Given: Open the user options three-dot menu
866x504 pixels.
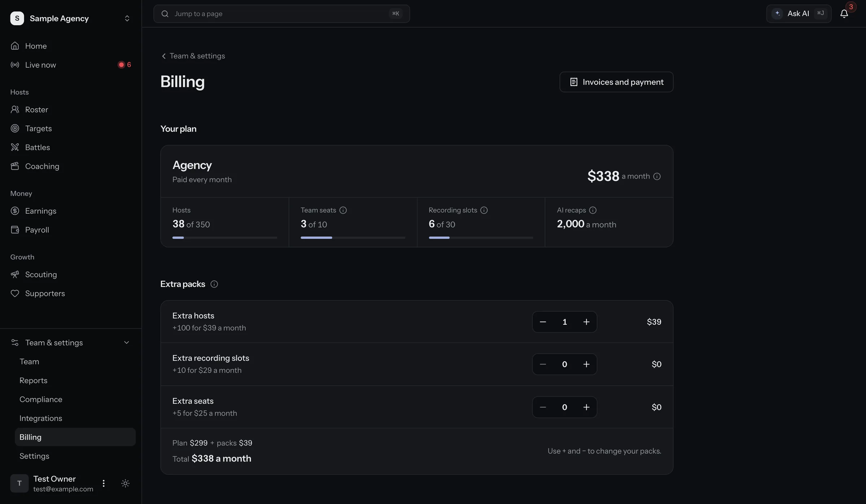Looking at the screenshot, I should coord(104,483).
